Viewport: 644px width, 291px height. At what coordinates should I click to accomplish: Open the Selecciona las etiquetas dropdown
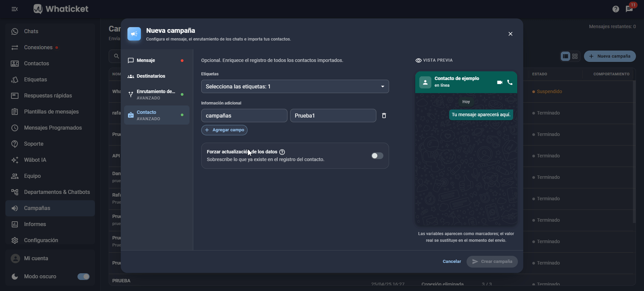click(295, 86)
